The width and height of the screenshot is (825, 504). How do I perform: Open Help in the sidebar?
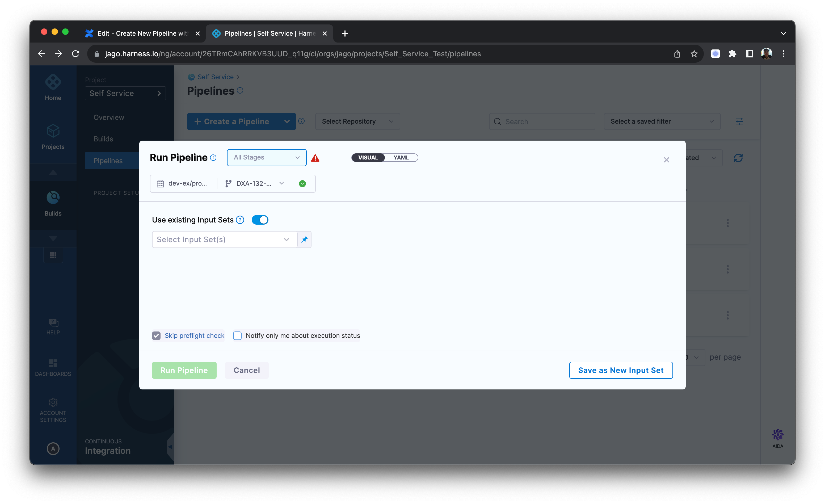click(53, 327)
